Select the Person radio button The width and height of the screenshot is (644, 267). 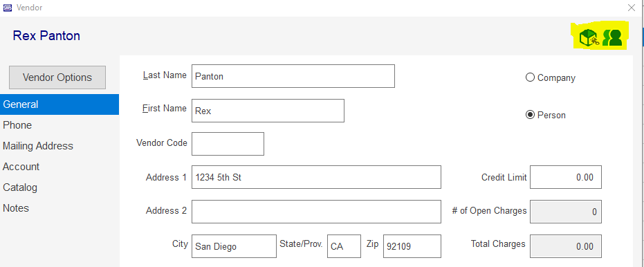tap(545, 115)
